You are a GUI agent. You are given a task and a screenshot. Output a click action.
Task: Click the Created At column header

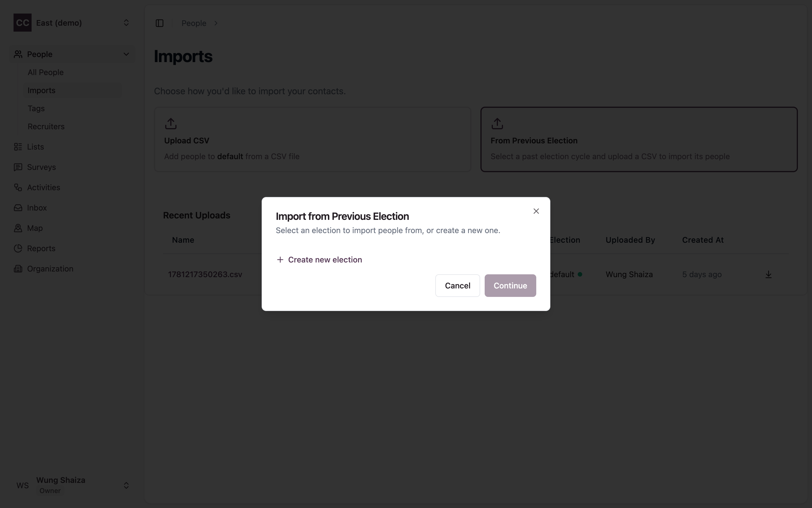click(x=703, y=240)
